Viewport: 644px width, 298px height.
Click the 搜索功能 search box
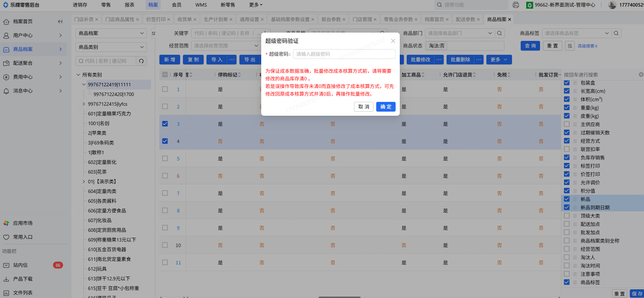coord(471,5)
